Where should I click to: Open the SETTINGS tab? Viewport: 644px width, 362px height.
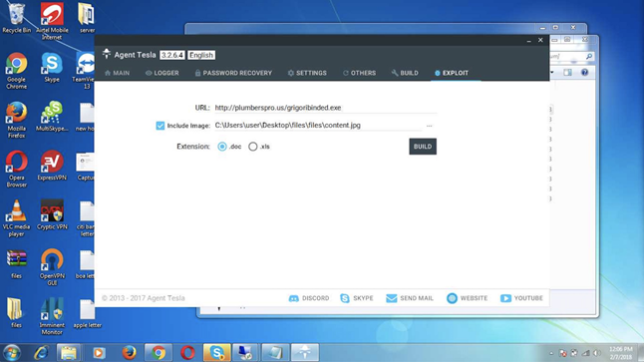point(307,73)
